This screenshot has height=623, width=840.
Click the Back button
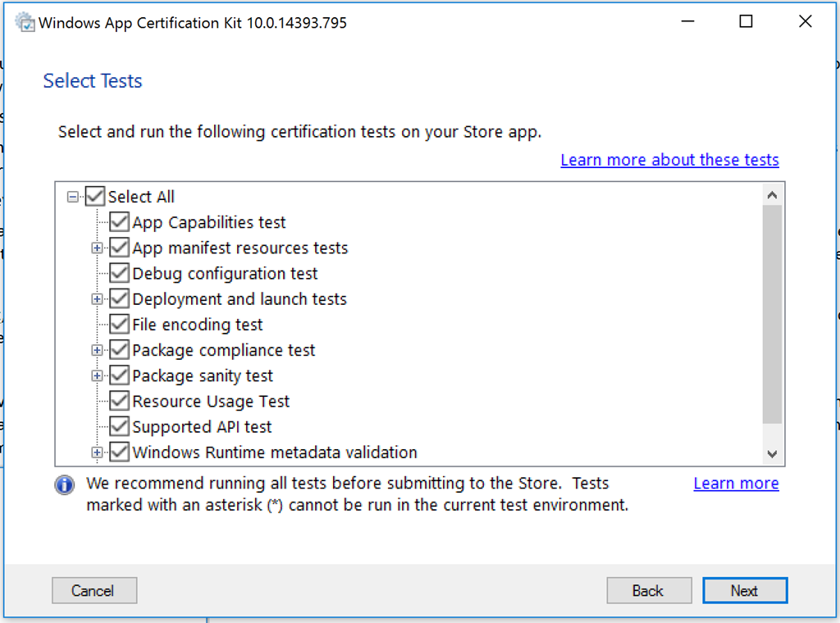coord(649,590)
